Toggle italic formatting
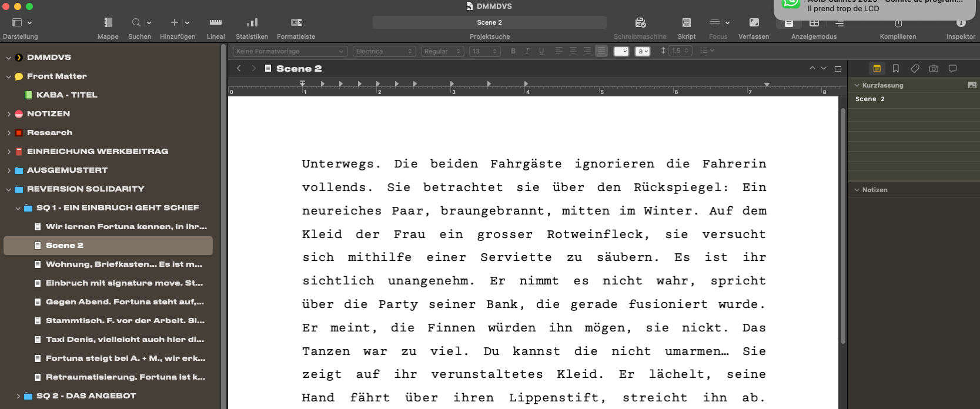Screen dimensions: 980x409 pos(527,51)
